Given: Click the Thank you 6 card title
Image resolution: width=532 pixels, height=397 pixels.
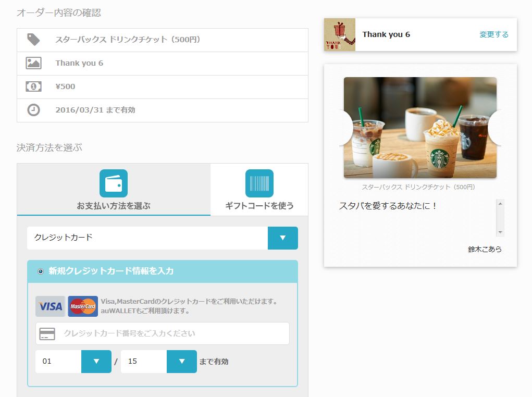Looking at the screenshot, I should click(x=386, y=34).
